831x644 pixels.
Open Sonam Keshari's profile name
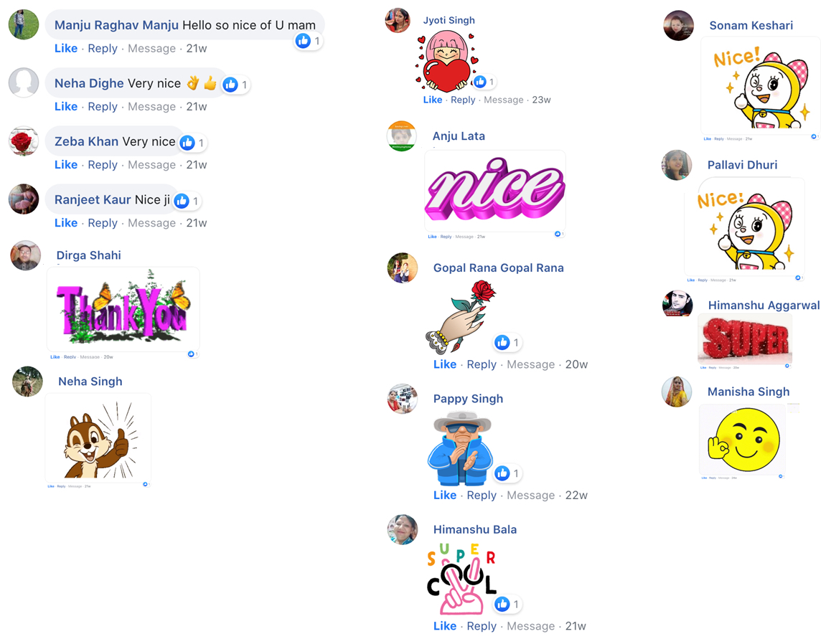(x=751, y=25)
